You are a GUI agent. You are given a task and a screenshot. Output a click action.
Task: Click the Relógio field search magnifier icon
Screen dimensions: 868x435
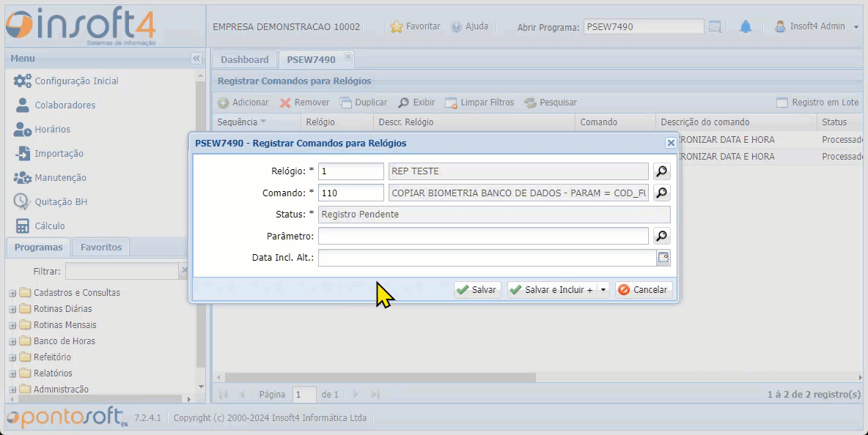[x=661, y=171]
